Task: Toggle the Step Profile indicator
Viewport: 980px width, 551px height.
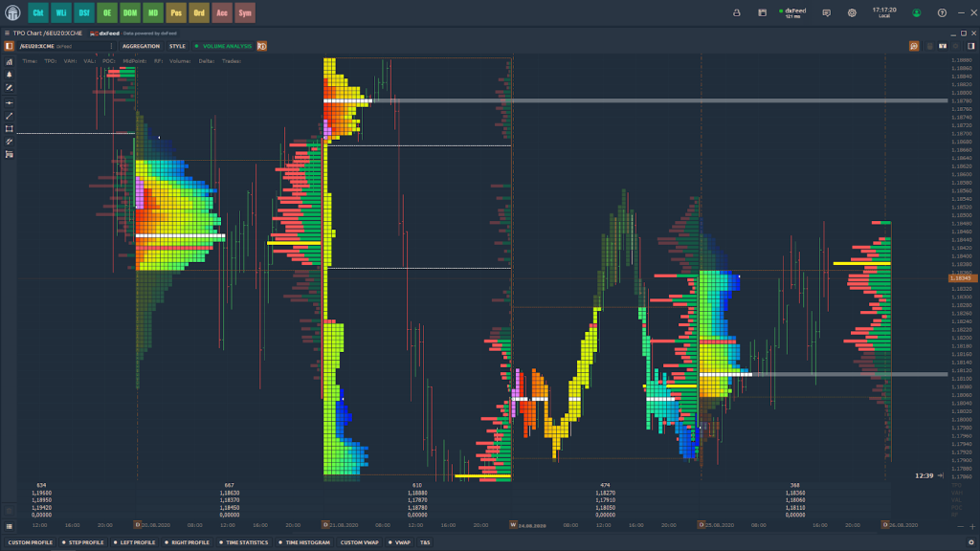Action: tap(83, 542)
